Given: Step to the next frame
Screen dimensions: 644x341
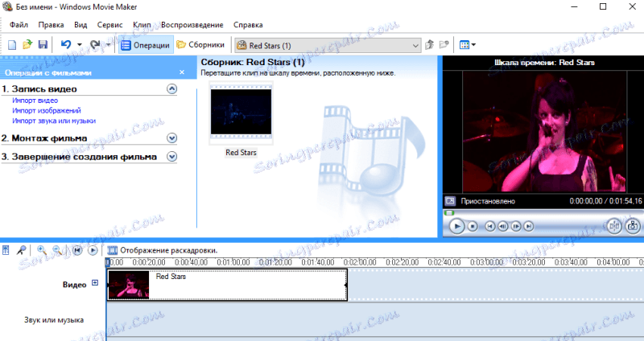Looking at the screenshot, I should click(516, 226).
